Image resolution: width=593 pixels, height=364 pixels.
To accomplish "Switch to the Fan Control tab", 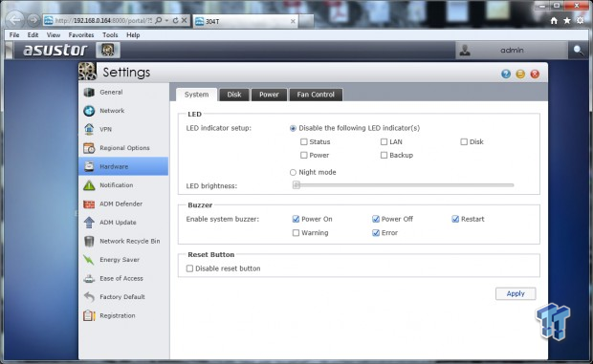I will point(316,95).
